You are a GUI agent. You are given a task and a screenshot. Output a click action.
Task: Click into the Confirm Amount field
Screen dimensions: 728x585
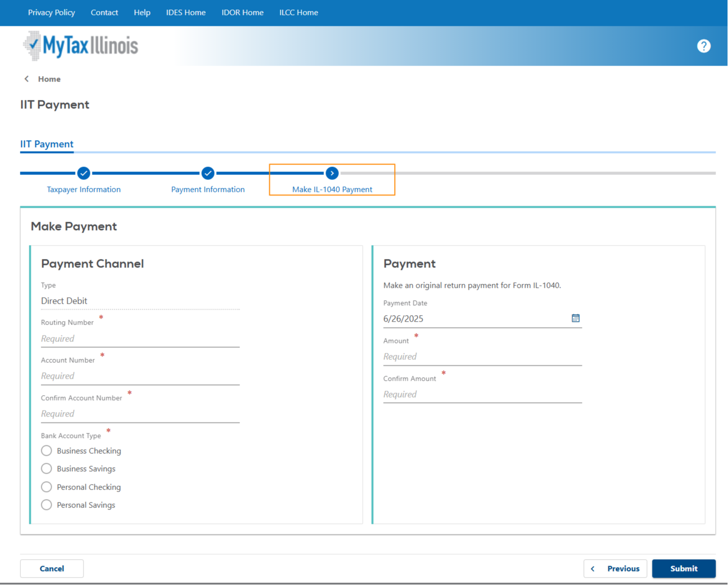tap(482, 394)
